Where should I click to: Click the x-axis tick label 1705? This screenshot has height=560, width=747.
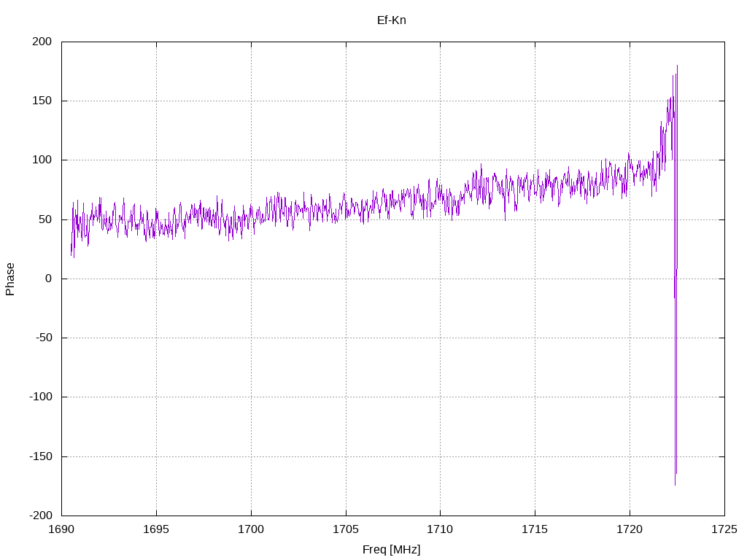(x=346, y=529)
